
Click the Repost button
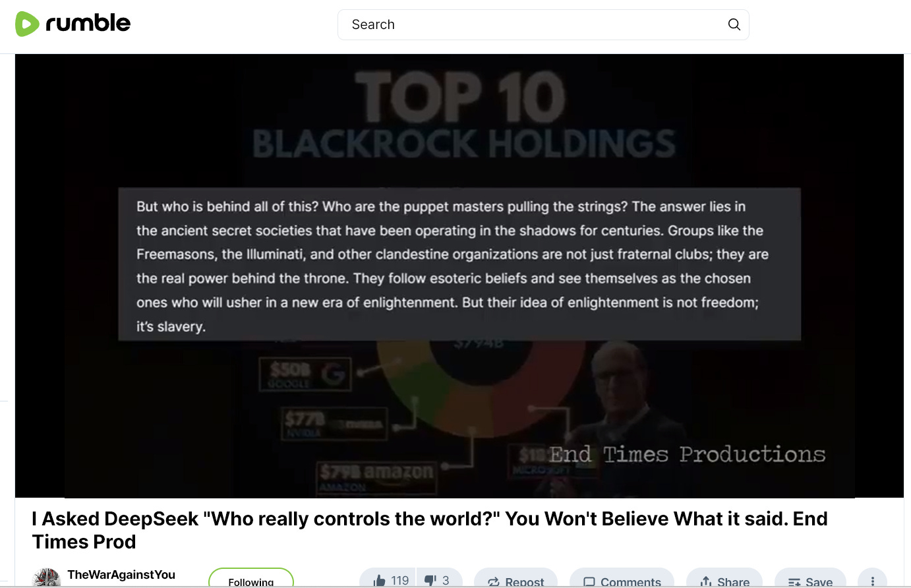click(x=515, y=578)
